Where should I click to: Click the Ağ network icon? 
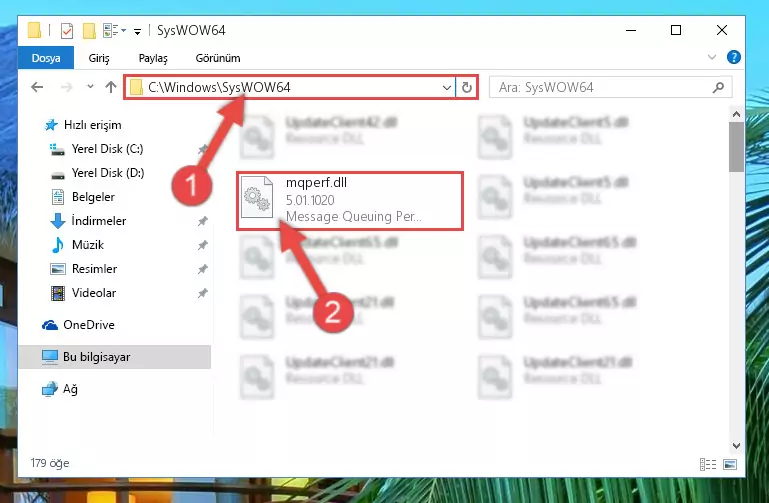[50, 389]
